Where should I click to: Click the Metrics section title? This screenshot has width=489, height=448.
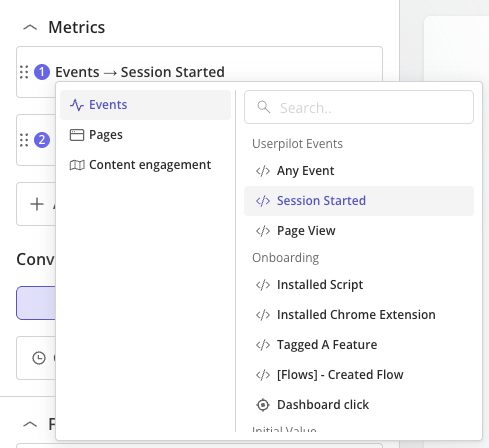pos(77,27)
